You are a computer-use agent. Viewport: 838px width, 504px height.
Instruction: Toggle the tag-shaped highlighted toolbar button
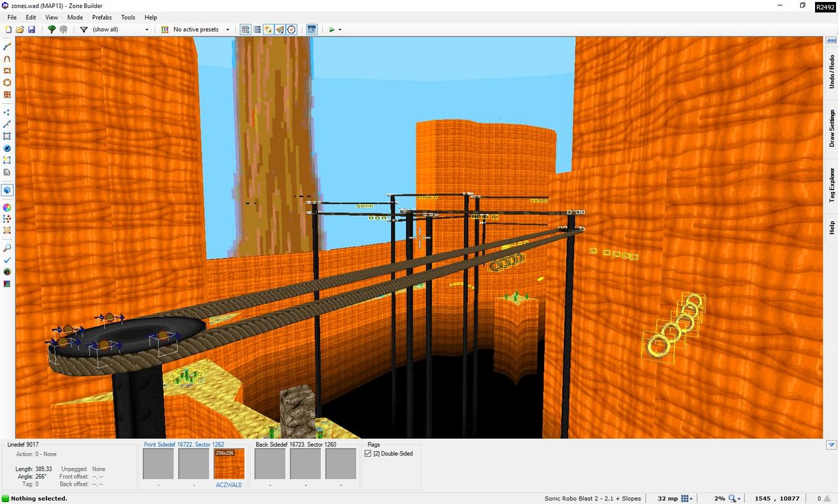pyautogui.click(x=268, y=29)
